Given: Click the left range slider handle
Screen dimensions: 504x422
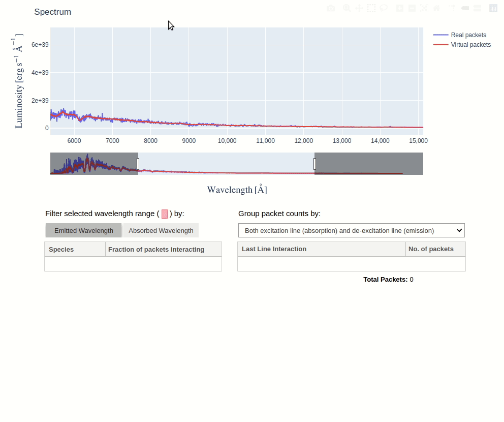Looking at the screenshot, I should (138, 164).
